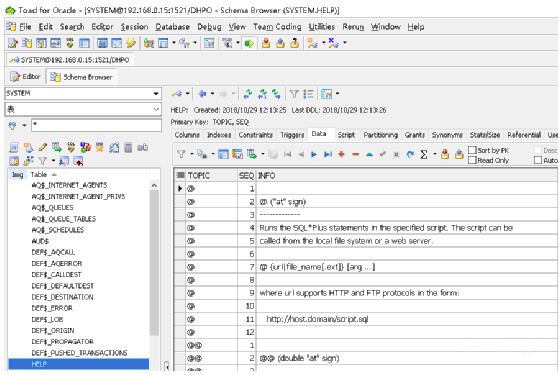
Task: Refresh the object with green circular arrows
Action: click(248, 94)
